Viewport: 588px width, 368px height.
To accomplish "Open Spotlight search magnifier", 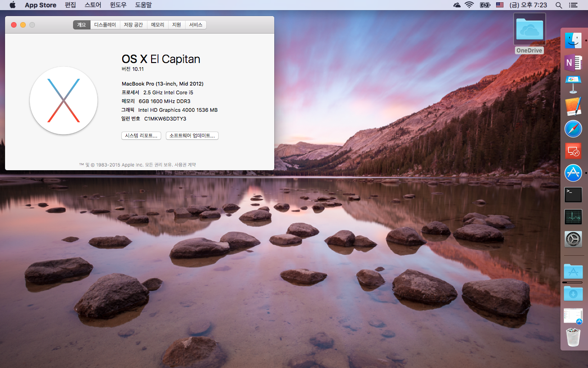I will (x=559, y=5).
